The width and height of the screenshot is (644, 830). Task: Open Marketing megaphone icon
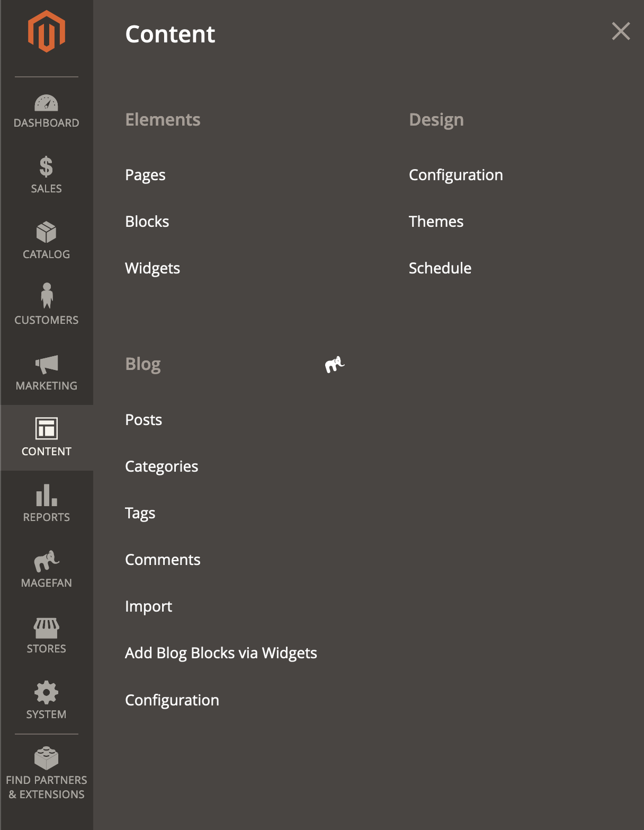[x=47, y=364]
